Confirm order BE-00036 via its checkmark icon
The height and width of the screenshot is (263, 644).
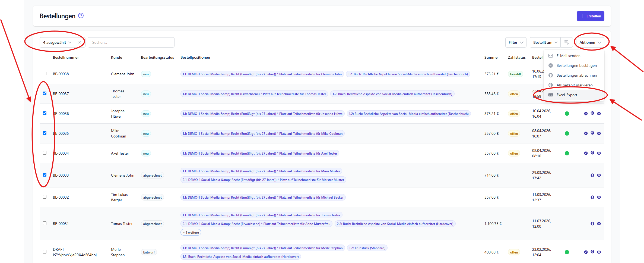586,114
